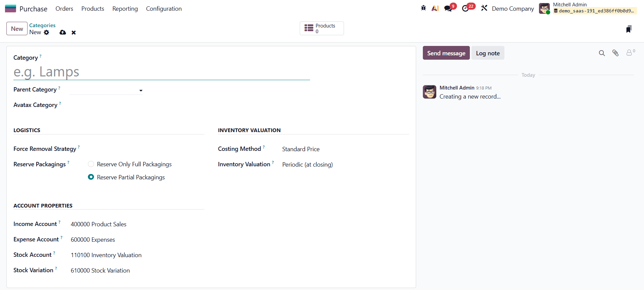Click the Category name input field
This screenshot has height=290, width=644.
(x=161, y=72)
